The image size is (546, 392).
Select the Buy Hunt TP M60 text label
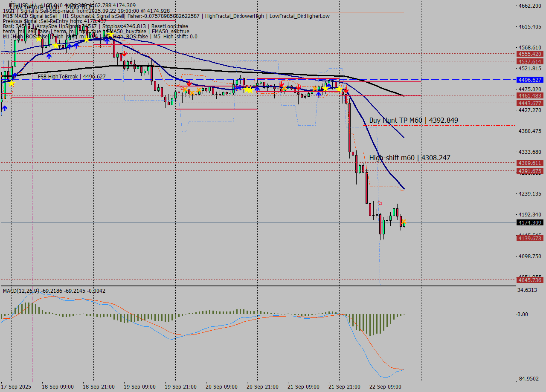(413, 121)
